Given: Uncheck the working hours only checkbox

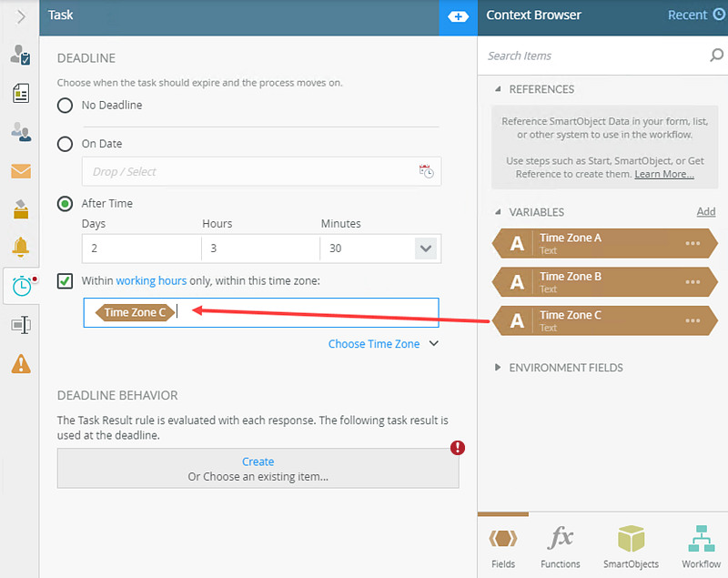Looking at the screenshot, I should (x=66, y=281).
